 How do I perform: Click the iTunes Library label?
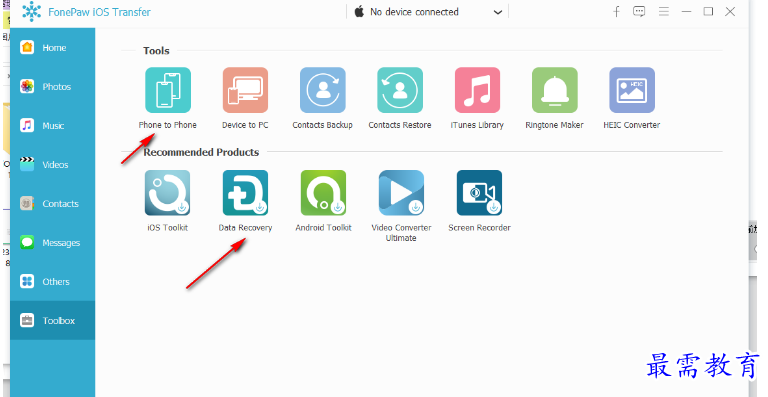(477, 125)
